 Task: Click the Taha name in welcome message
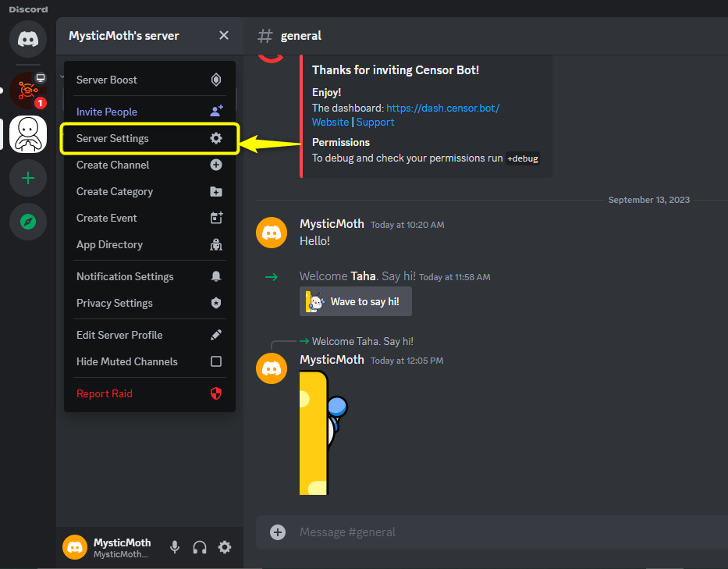[x=363, y=276]
